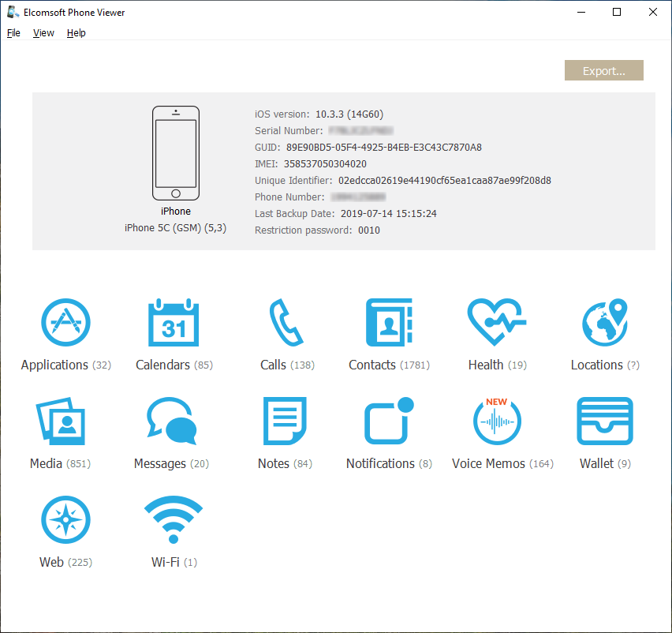Click the Restriction password value 0010

point(369,230)
